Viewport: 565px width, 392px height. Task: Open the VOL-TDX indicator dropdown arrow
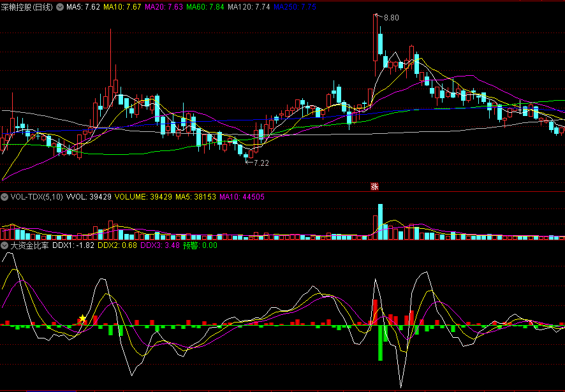point(4,197)
